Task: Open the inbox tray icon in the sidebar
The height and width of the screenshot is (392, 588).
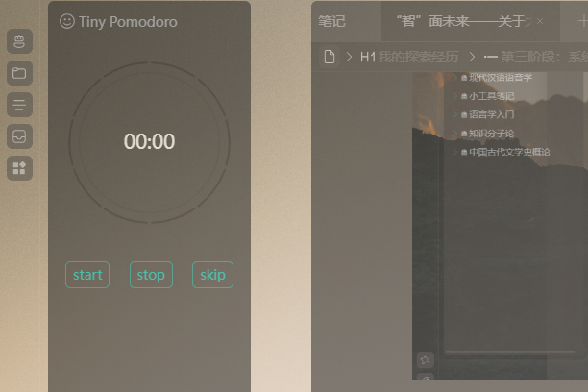Action: (19, 136)
